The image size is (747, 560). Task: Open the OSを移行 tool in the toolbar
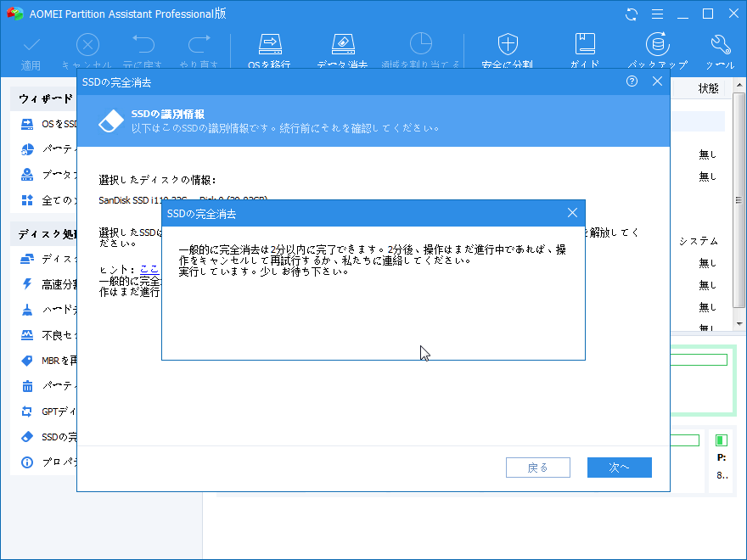click(270, 51)
